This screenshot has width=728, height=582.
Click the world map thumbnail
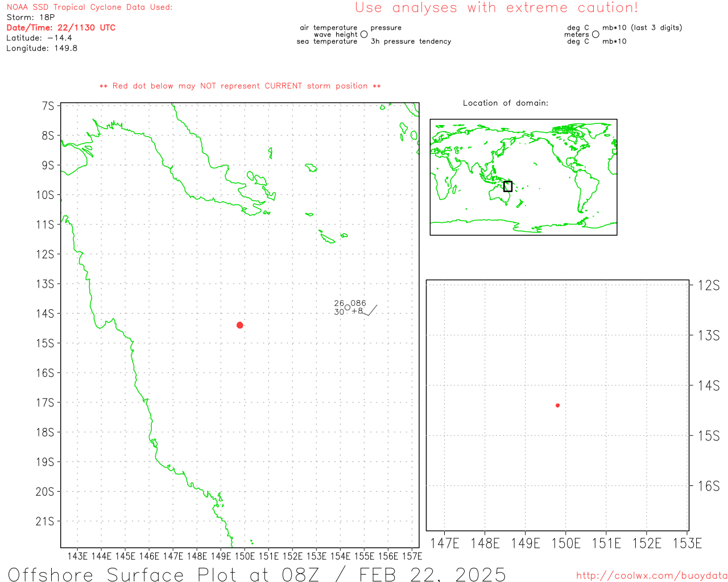click(x=523, y=177)
